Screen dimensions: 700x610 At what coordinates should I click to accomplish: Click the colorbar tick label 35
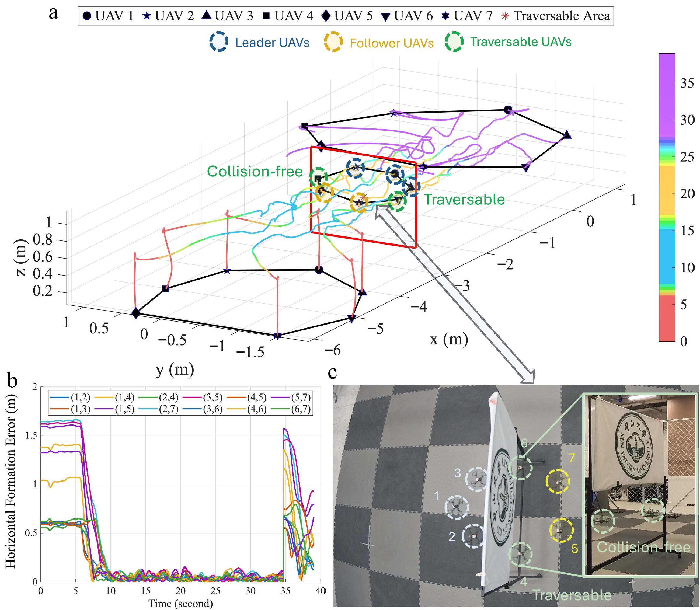click(x=687, y=83)
